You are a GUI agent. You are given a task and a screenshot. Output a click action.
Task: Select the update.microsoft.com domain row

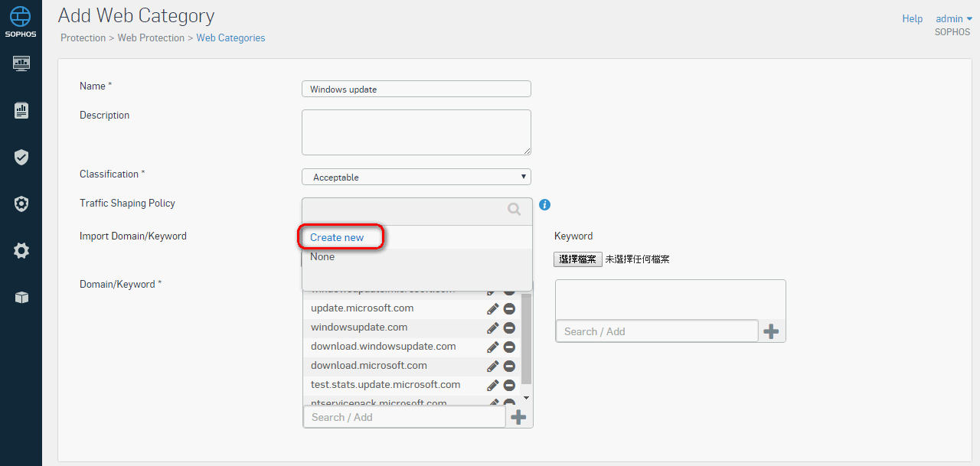point(412,308)
